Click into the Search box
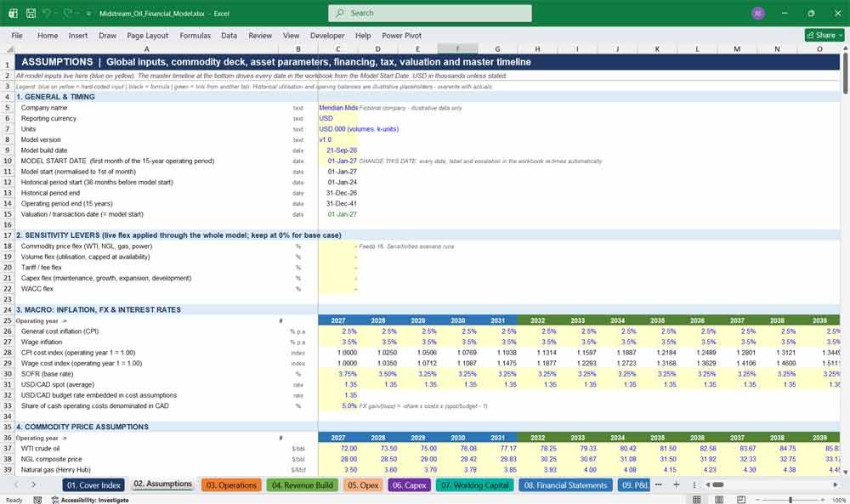The image size is (850, 504). coord(430,13)
